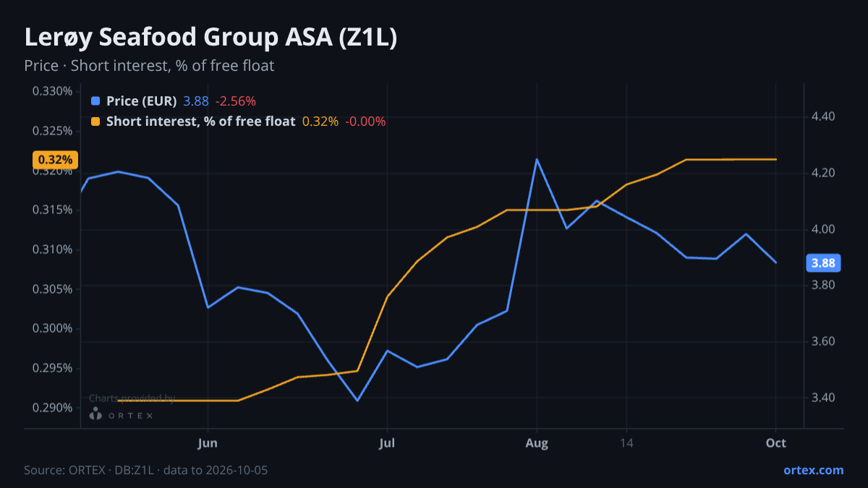Click the subtitle Price · Short interest, % of free float
Image resolution: width=868 pixels, height=488 pixels.
[x=149, y=66]
